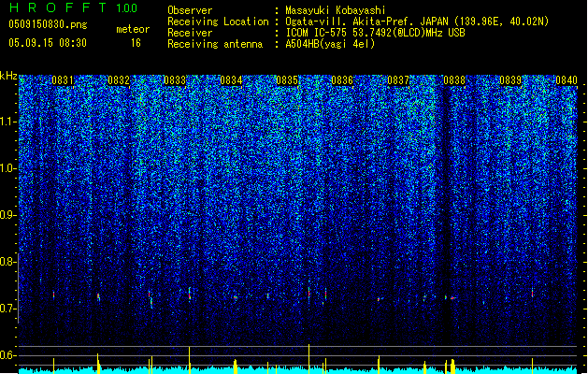Click the 'Receiving Location' label
Image resolution: width=588 pixels, height=374 pixels.
pos(218,22)
